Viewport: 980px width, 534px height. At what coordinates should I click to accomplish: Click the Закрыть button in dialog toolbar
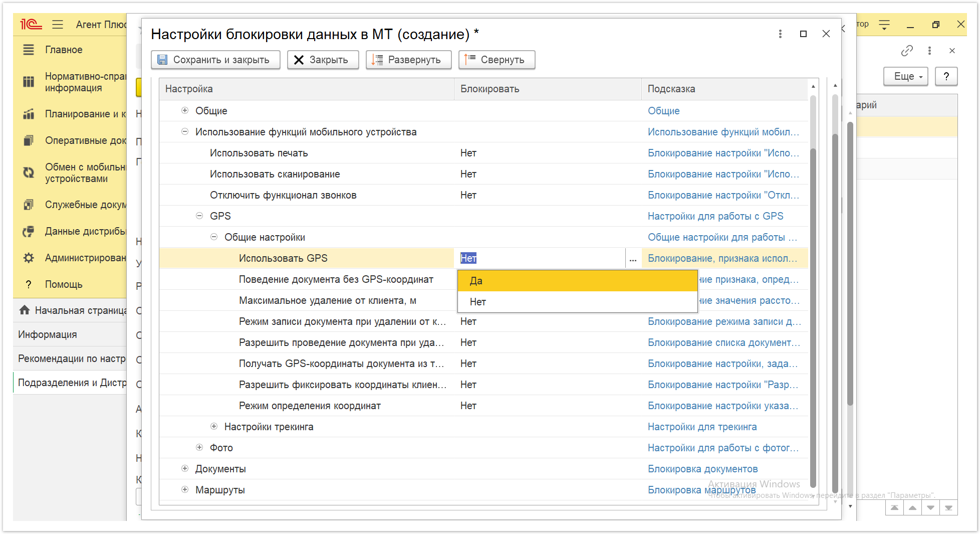pyautogui.click(x=323, y=60)
